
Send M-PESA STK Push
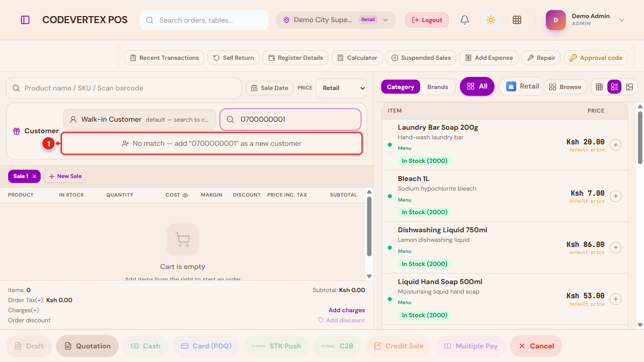tap(277, 346)
